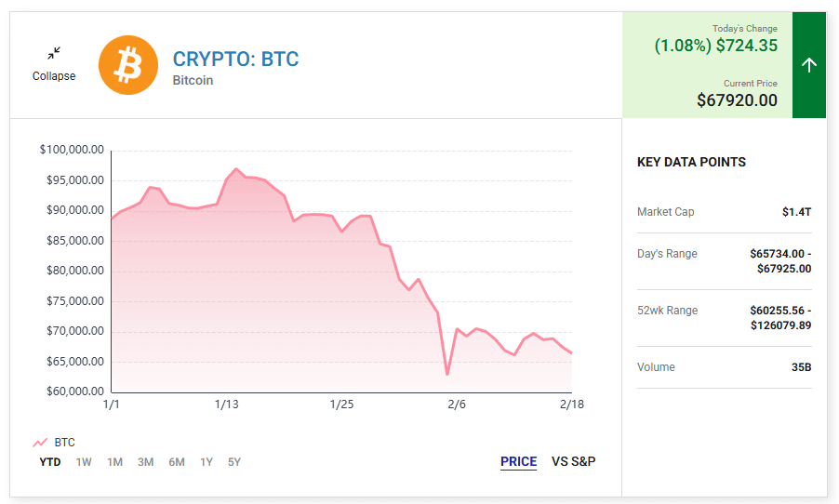Switch chart to VS S&P comparison
The width and height of the screenshot is (839, 504).
(573, 461)
